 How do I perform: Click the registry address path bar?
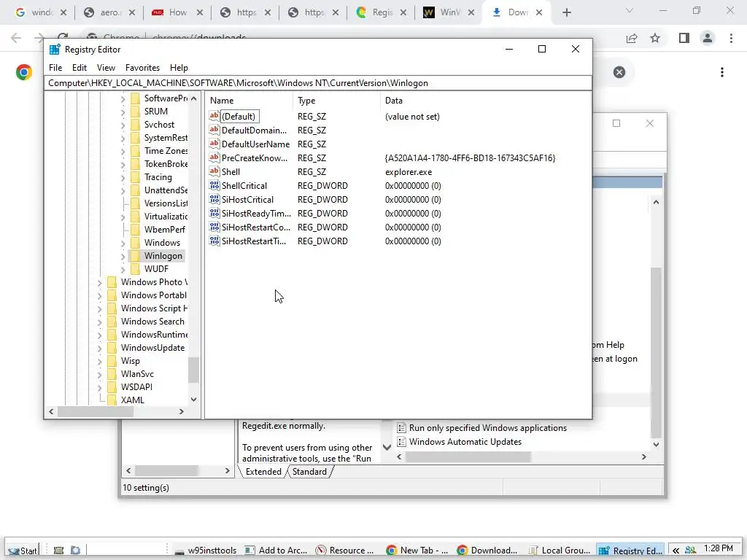click(318, 83)
